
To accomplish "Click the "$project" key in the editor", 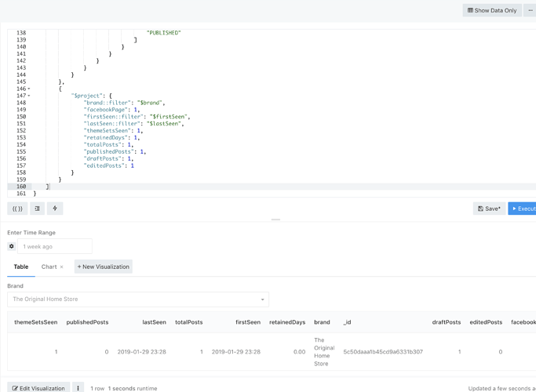I will click(86, 96).
